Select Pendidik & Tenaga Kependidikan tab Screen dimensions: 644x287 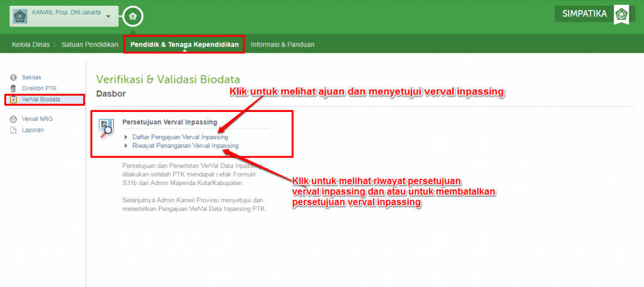184,45
